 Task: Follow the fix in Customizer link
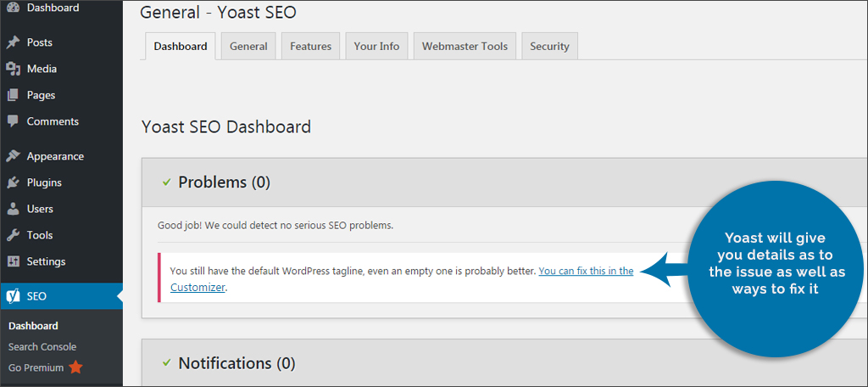586,272
